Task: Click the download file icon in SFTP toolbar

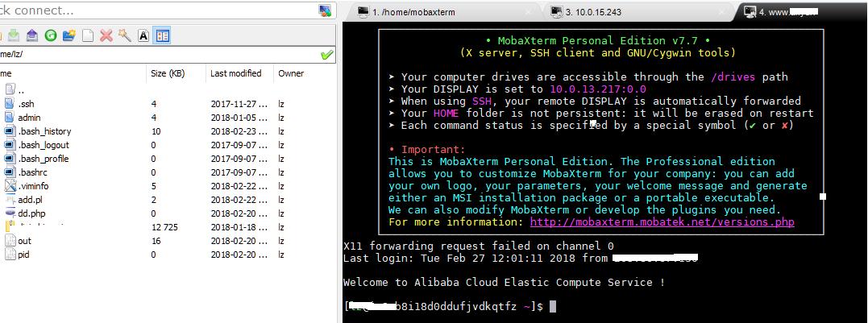Action: point(13,36)
